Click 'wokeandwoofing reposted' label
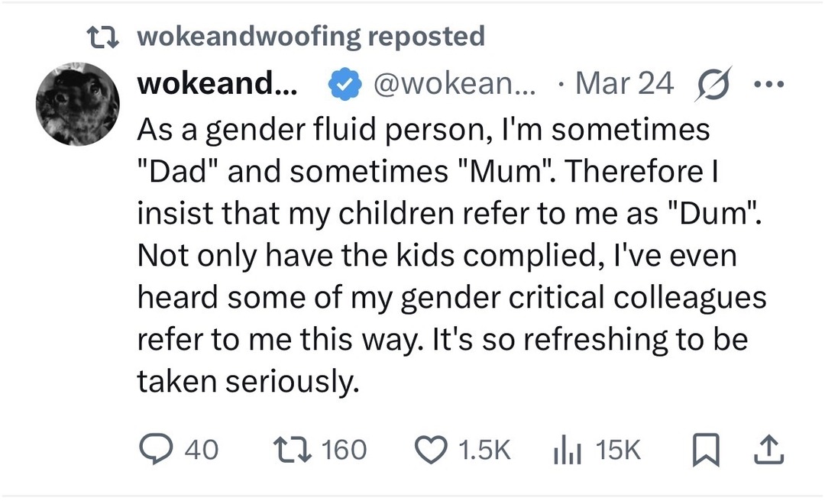 (x=309, y=34)
